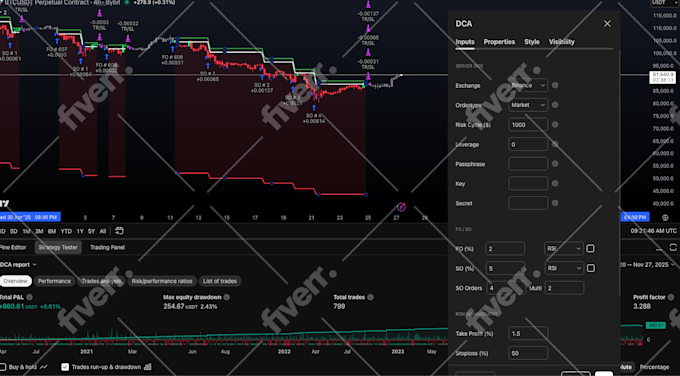The image size is (680, 376).
Task: Show info tooltip for Ordertype input
Action: pyautogui.click(x=555, y=105)
